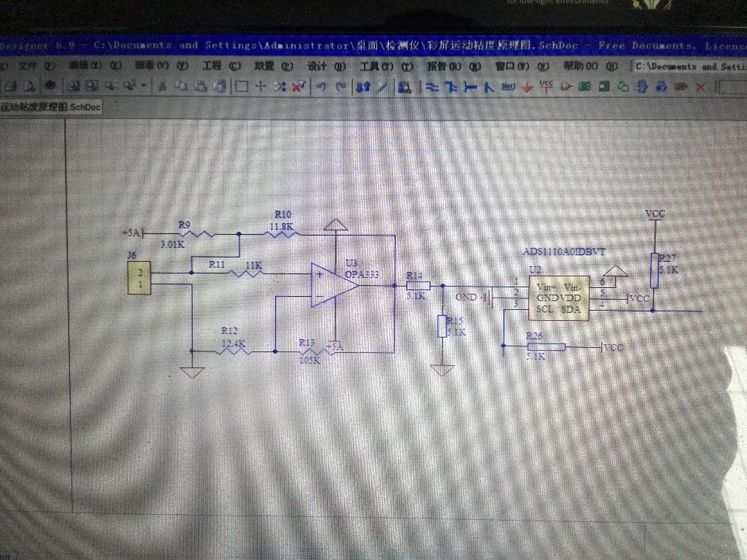Zoom on selected objects icon

pos(112,86)
